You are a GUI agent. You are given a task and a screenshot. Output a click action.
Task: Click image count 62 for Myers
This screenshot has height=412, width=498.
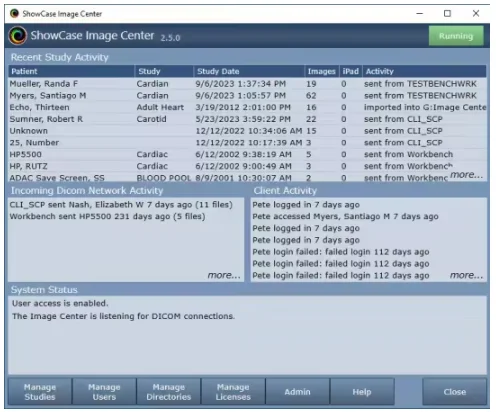pyautogui.click(x=311, y=96)
